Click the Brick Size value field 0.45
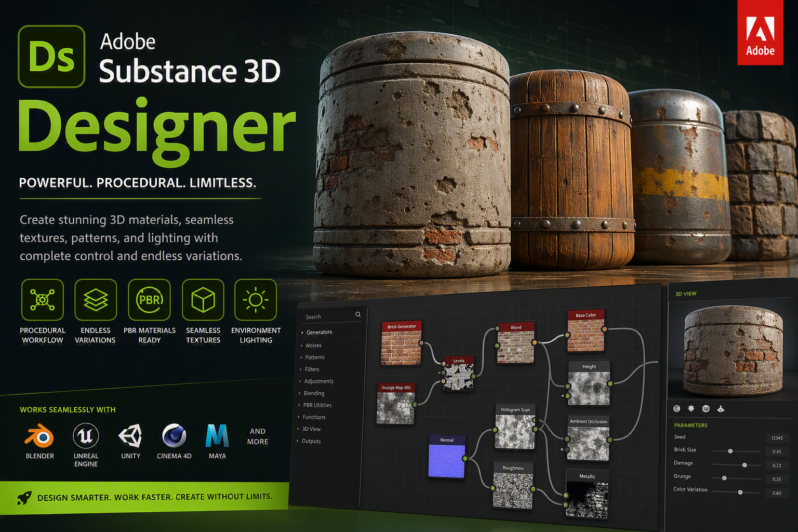 click(x=777, y=451)
